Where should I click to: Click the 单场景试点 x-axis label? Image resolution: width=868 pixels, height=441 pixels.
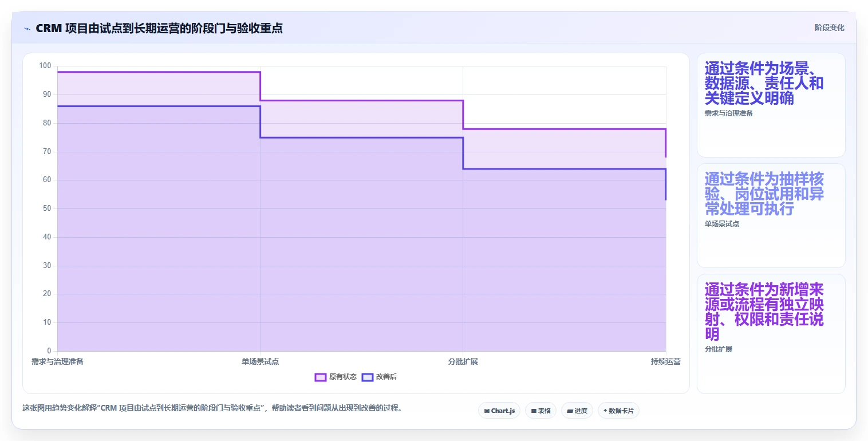pos(261,362)
